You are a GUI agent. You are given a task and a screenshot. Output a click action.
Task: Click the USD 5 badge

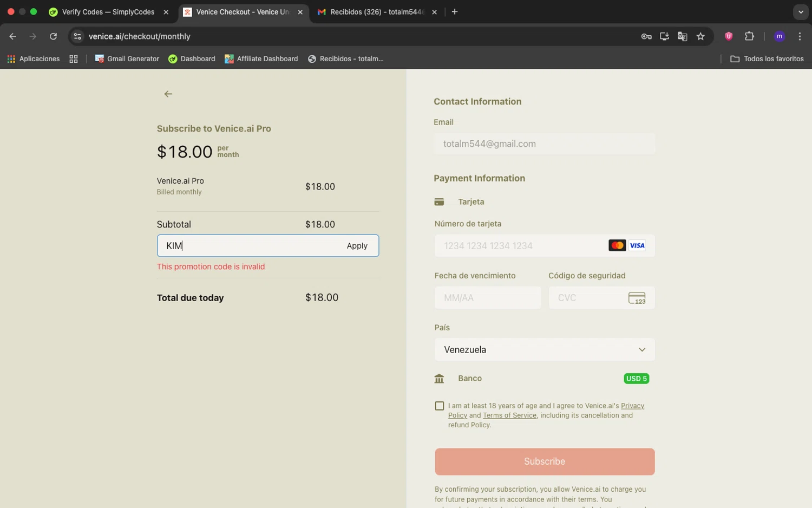tap(637, 379)
